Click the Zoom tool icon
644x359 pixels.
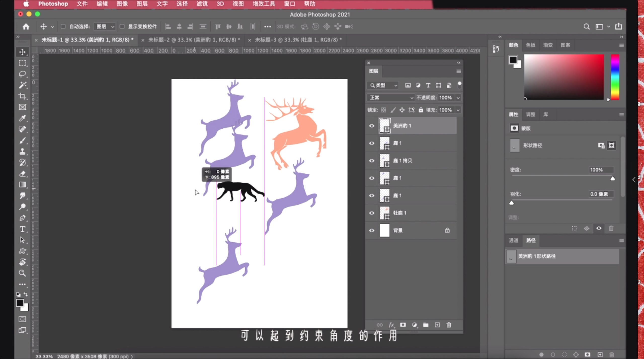point(23,273)
